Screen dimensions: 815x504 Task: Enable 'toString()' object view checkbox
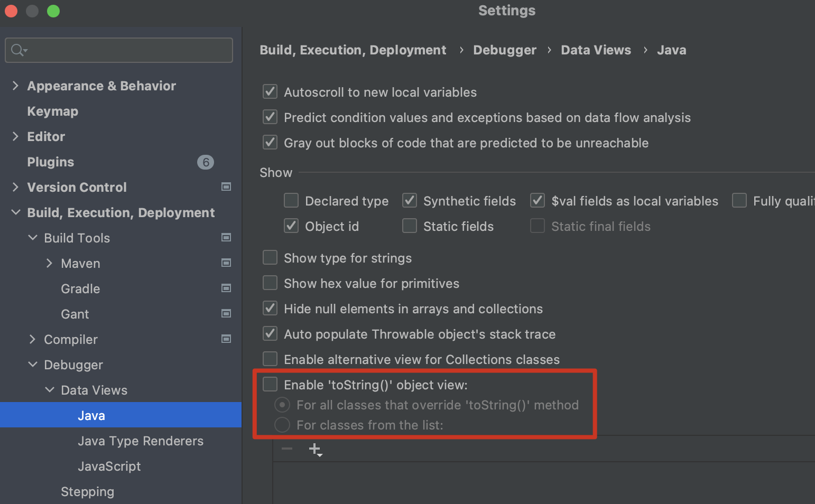coord(270,384)
